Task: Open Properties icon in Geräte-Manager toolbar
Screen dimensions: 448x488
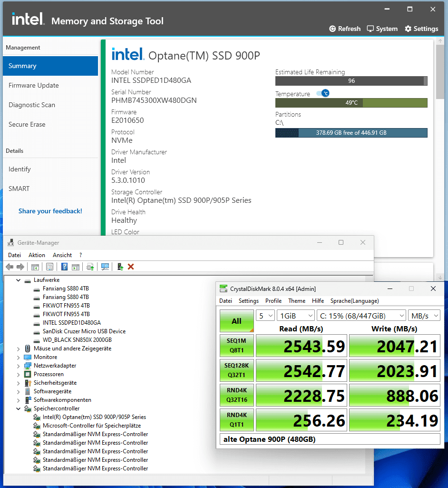Action: (x=50, y=267)
